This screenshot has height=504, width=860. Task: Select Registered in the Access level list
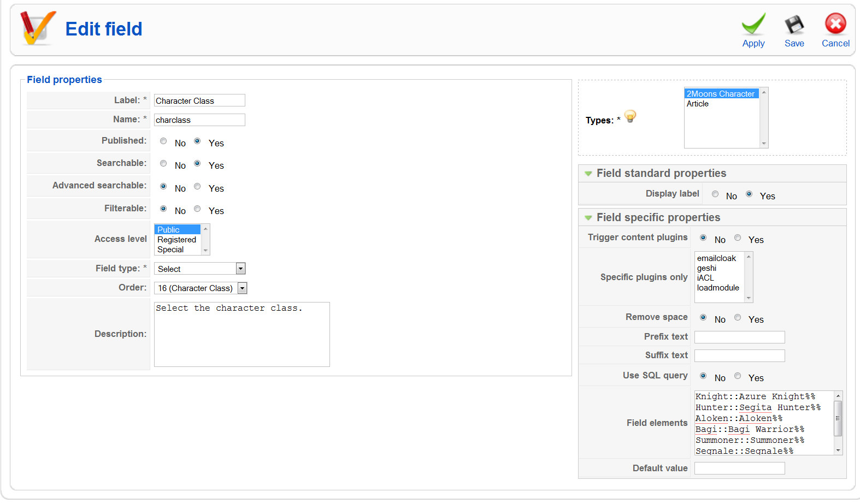(x=176, y=240)
